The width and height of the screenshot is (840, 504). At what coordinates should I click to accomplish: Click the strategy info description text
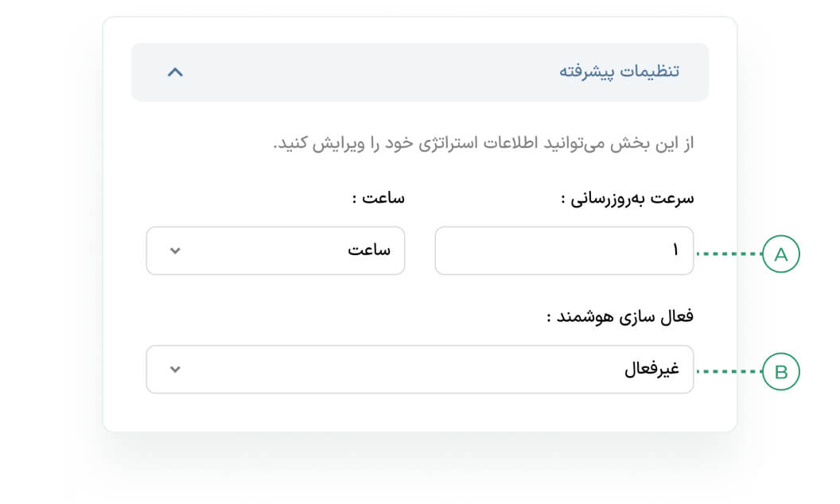click(484, 145)
